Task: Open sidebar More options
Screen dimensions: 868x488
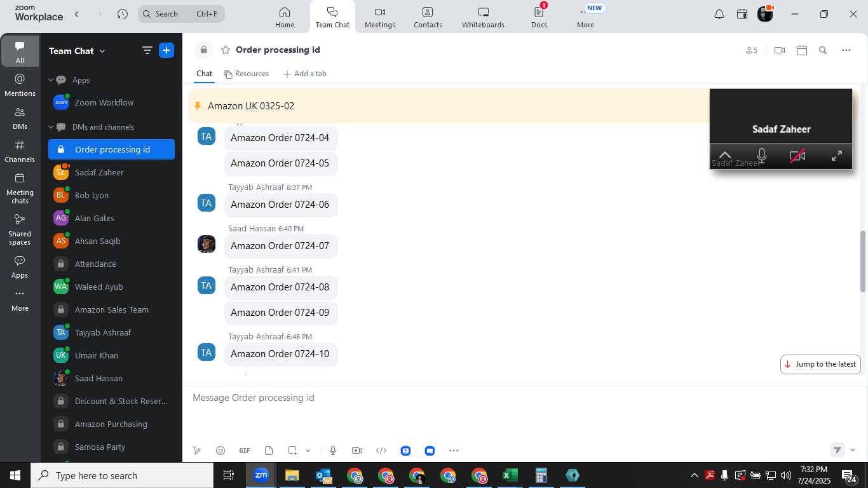Action: click(x=20, y=300)
